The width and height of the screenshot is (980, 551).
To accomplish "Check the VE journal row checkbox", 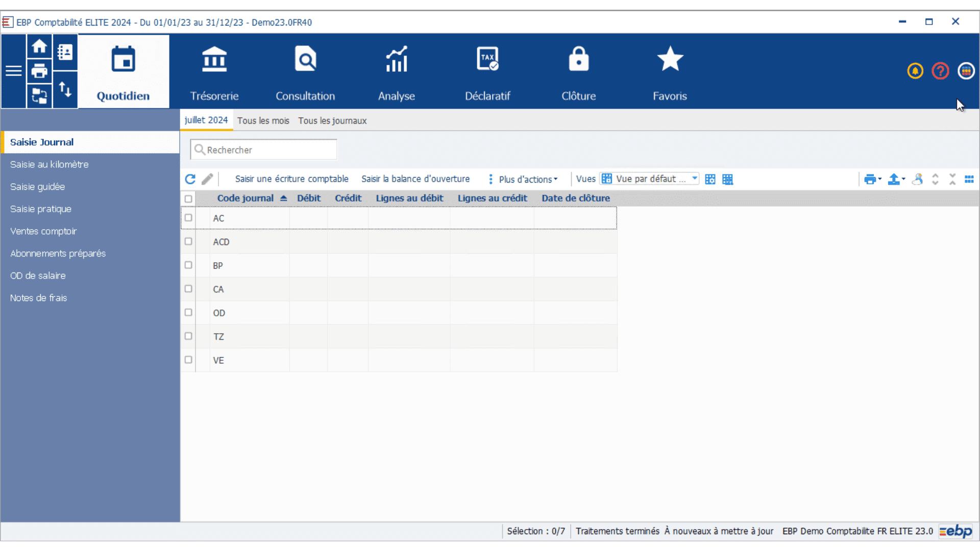I will click(188, 360).
